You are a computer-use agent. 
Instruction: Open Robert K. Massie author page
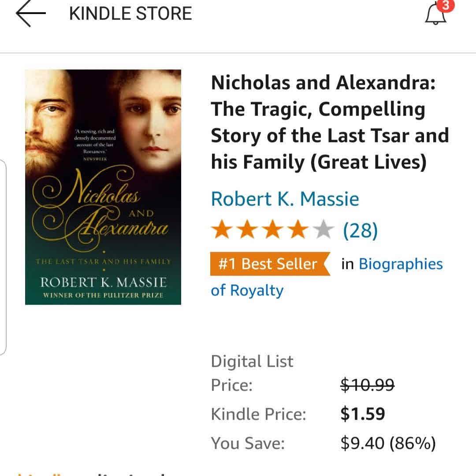[x=285, y=199]
